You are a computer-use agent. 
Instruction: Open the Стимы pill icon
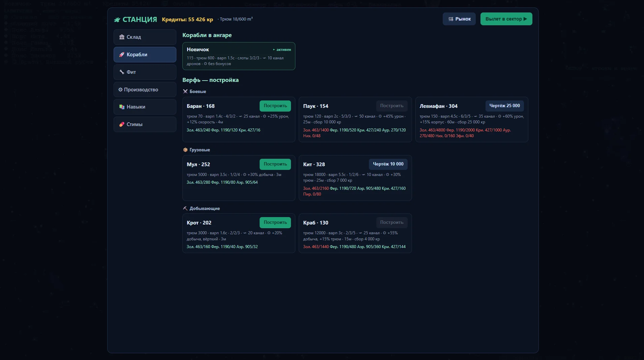click(122, 124)
